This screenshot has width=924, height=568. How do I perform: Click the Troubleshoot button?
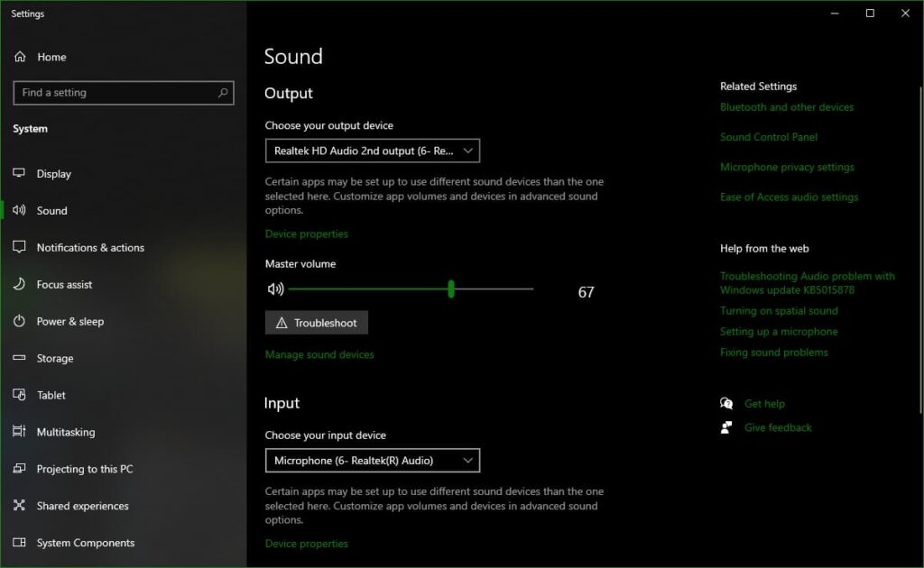coord(316,322)
